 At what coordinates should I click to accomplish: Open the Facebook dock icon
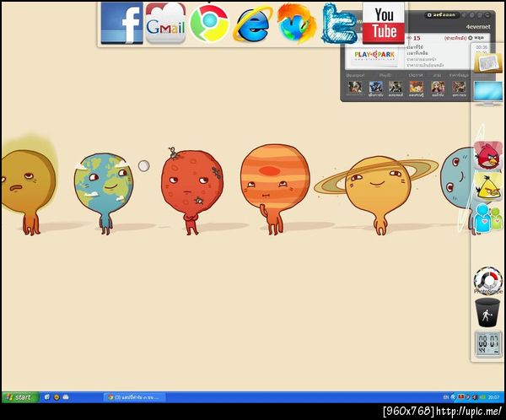122,24
